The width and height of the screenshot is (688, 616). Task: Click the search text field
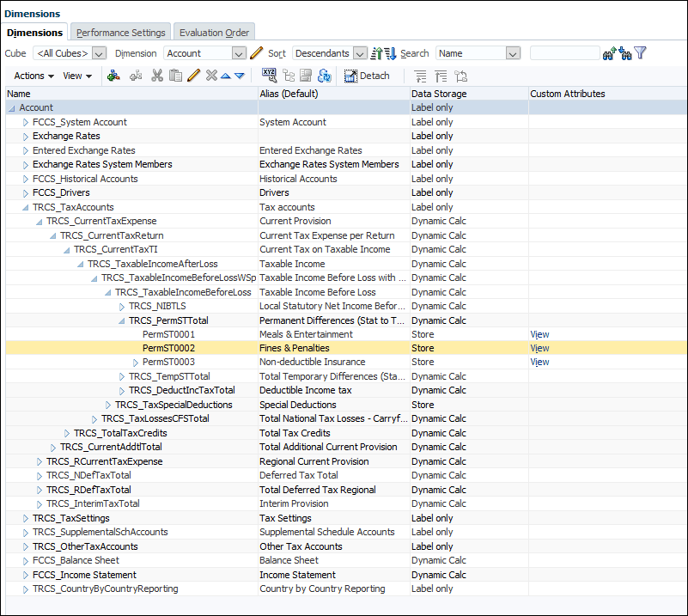point(564,53)
